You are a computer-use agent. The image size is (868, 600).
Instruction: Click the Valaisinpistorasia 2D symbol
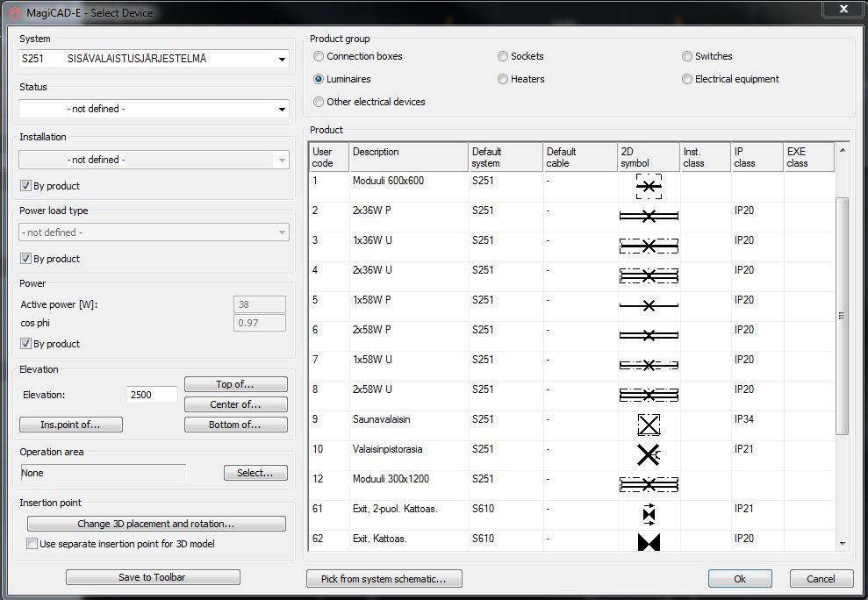tap(649, 455)
